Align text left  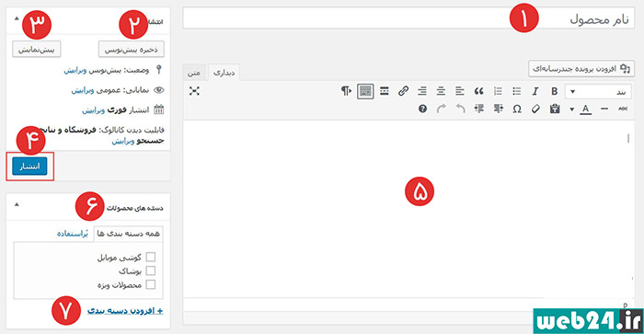click(x=460, y=91)
